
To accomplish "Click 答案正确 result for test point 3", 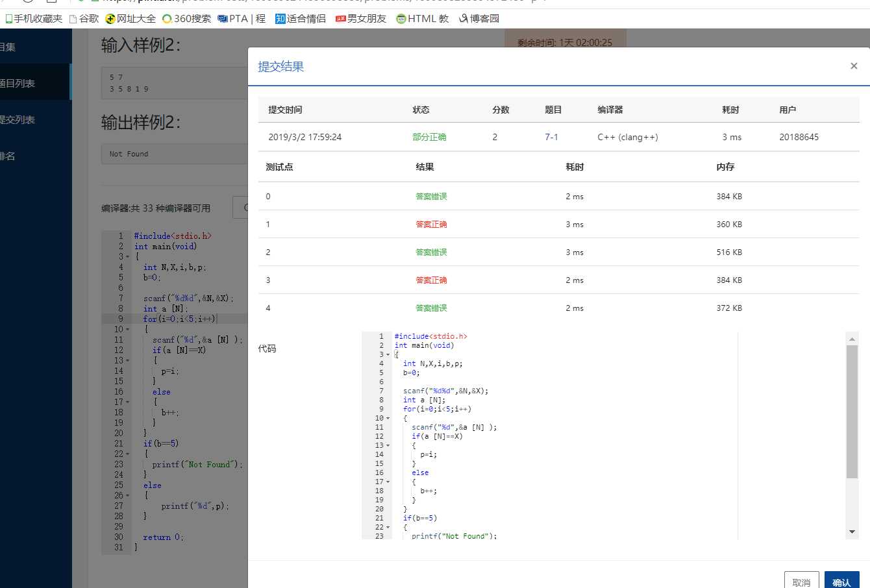I will (431, 280).
